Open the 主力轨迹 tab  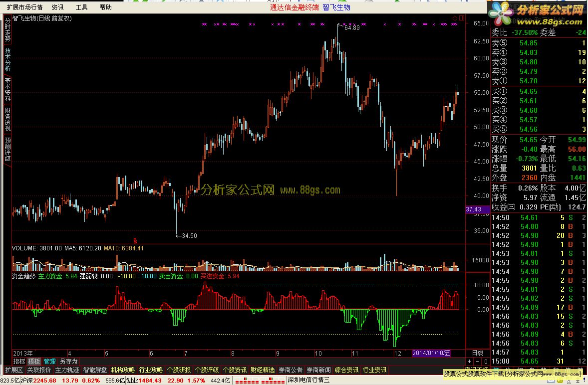coord(67,370)
